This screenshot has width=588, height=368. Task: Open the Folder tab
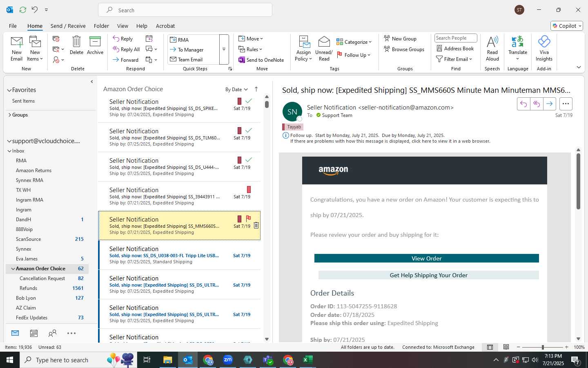click(x=101, y=26)
